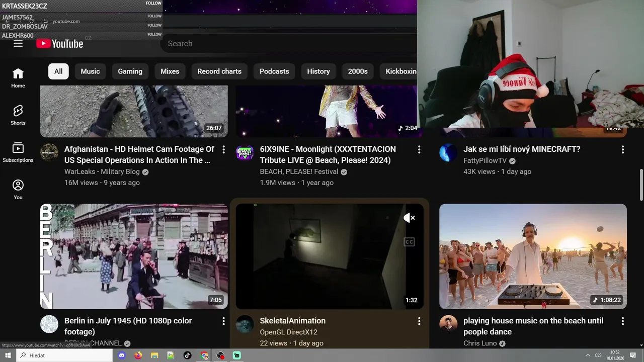This screenshot has width=644, height=362.
Task: Open the Afghanistan HD Helmet Cam video title
Action: (139, 155)
